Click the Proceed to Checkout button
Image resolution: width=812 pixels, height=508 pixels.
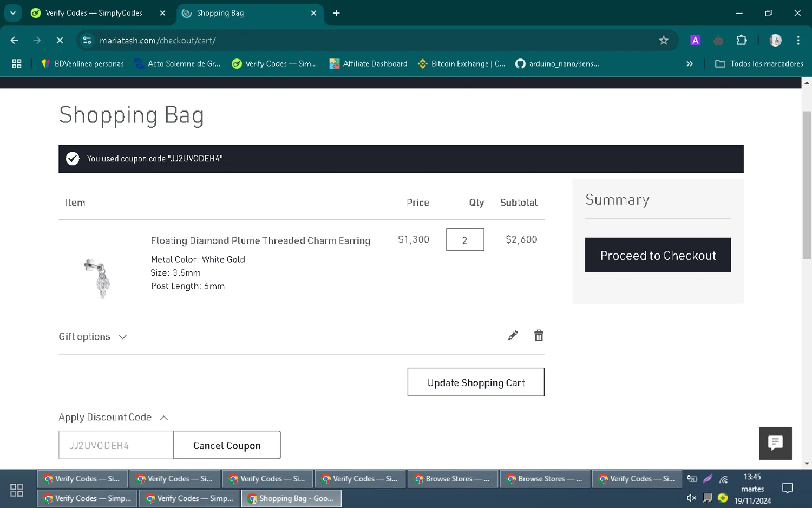click(658, 255)
